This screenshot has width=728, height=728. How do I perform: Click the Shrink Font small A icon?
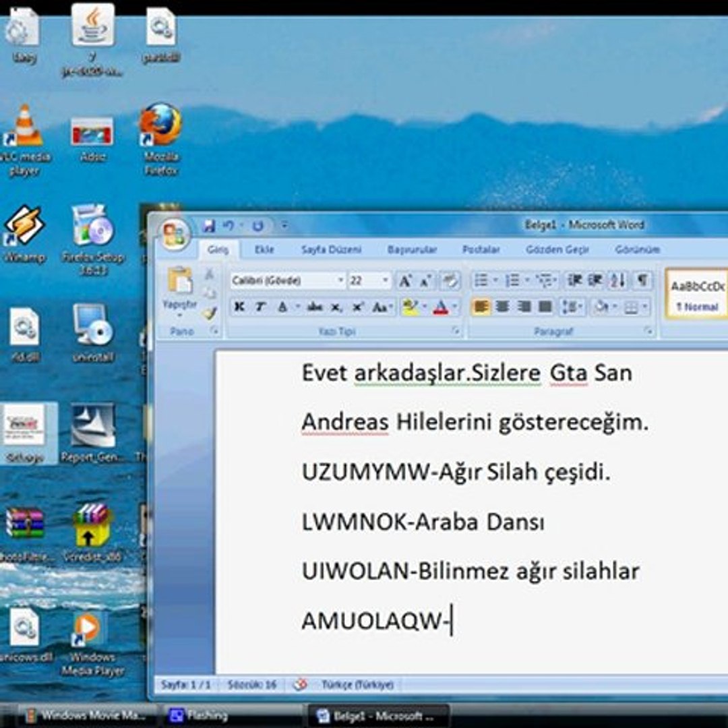425,280
